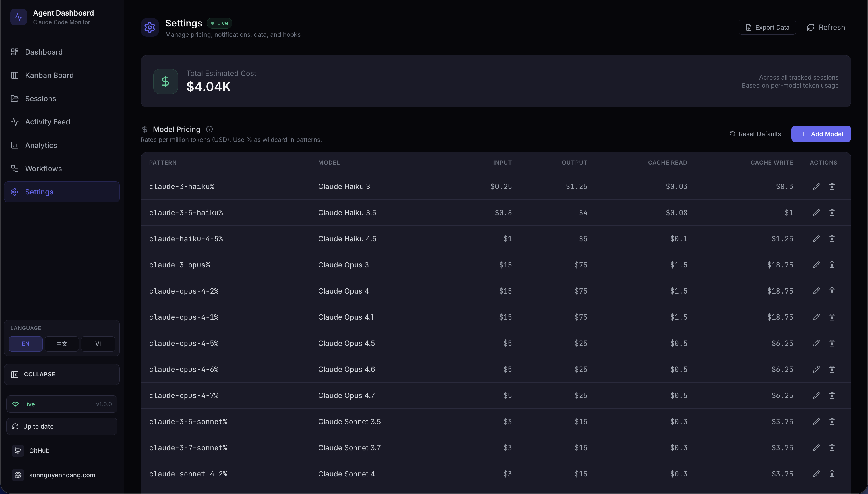Image resolution: width=868 pixels, height=494 pixels.
Task: Edit the Claude Opus 3 row
Action: click(x=816, y=265)
